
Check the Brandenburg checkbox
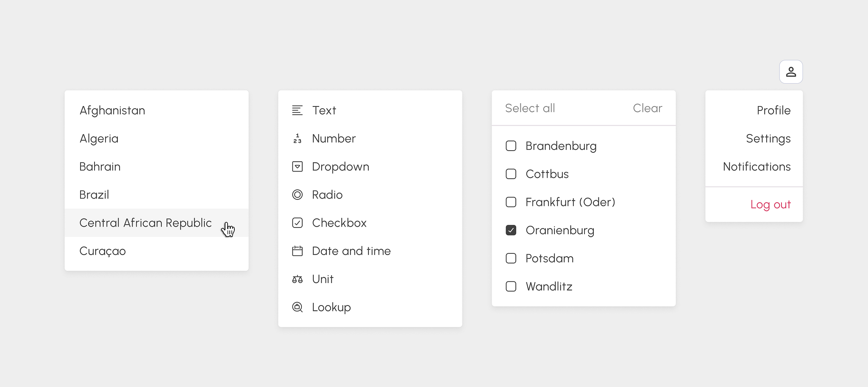tap(511, 146)
